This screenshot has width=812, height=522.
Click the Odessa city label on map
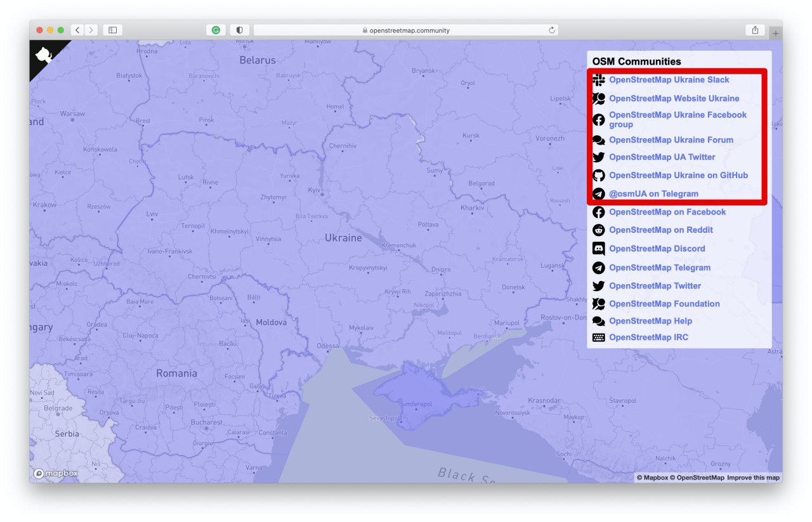coord(328,346)
